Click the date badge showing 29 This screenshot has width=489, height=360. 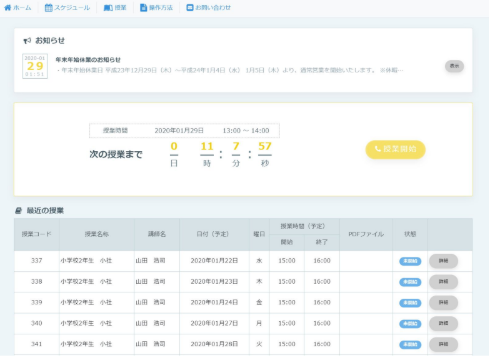coord(35,66)
